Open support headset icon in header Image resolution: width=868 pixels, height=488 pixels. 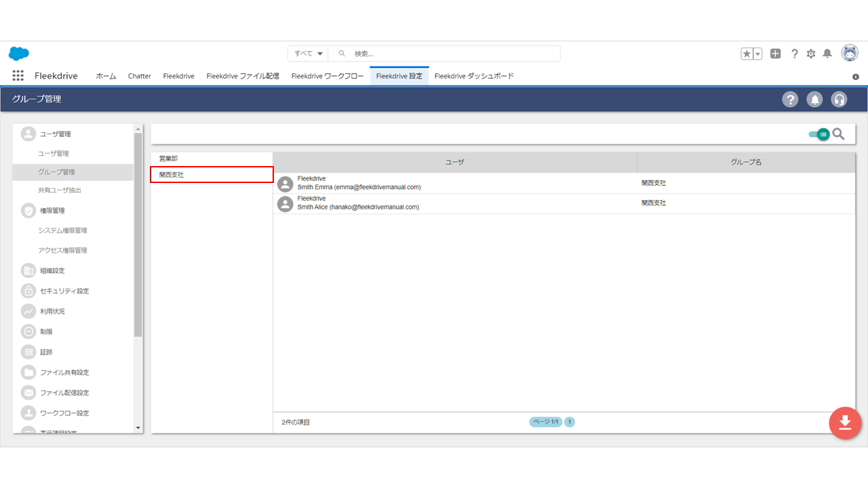tap(839, 100)
